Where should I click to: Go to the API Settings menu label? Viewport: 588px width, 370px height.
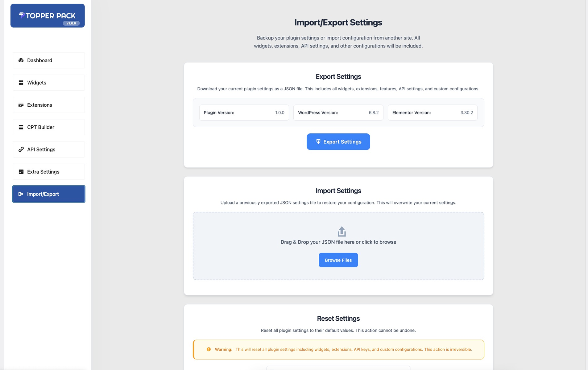point(41,150)
